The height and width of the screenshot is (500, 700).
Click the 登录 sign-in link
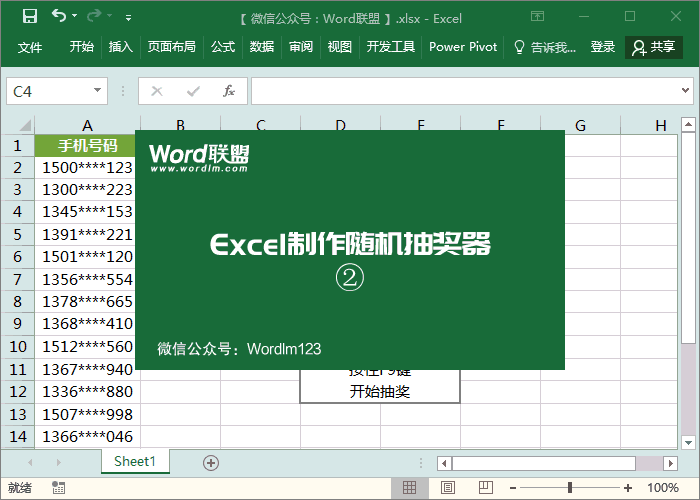click(603, 47)
